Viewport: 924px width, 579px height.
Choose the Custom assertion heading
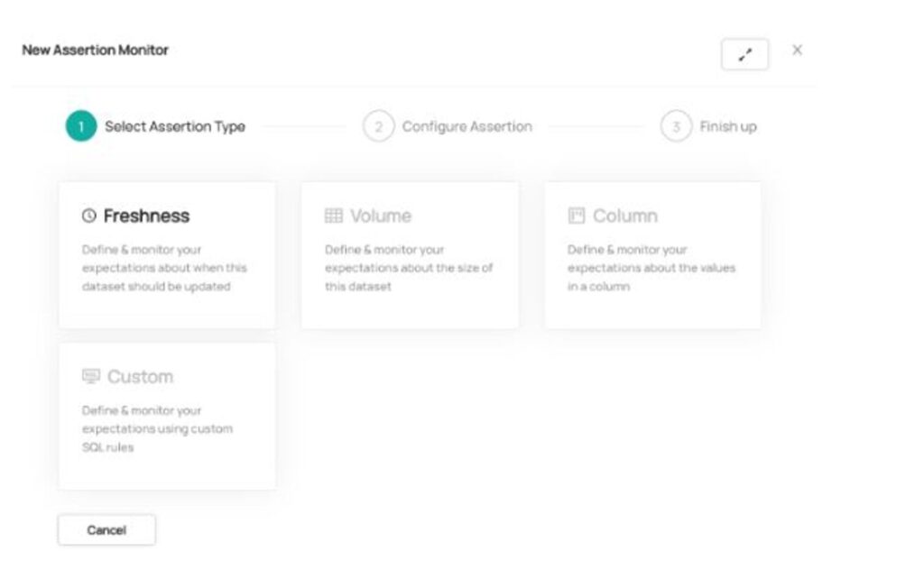(140, 377)
